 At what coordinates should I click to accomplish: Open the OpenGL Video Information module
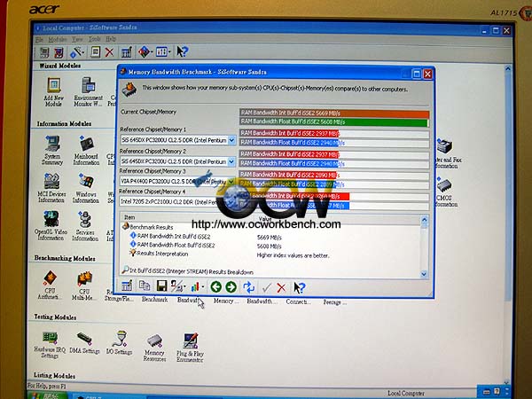pyautogui.click(x=51, y=225)
